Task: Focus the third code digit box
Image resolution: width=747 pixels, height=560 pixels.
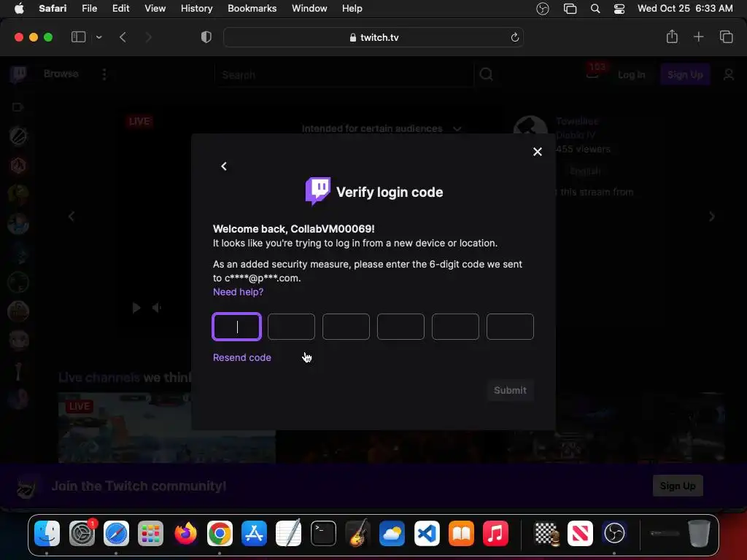Action: tap(346, 327)
